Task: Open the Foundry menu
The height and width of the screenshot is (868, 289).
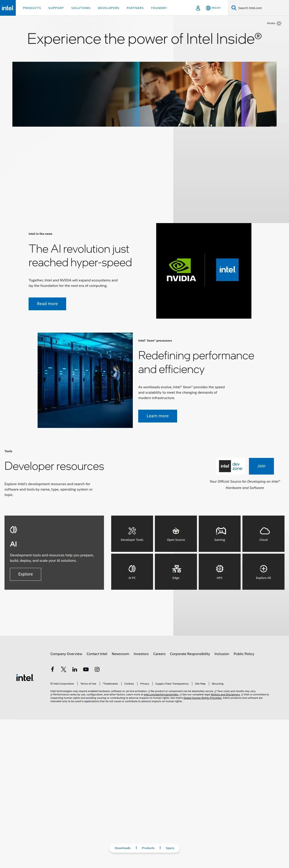Action: tap(159, 8)
